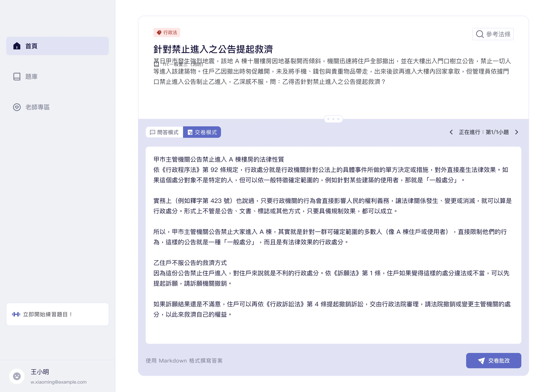Click the right chevron for next sub-question
The image size is (552, 392).
coord(517,132)
